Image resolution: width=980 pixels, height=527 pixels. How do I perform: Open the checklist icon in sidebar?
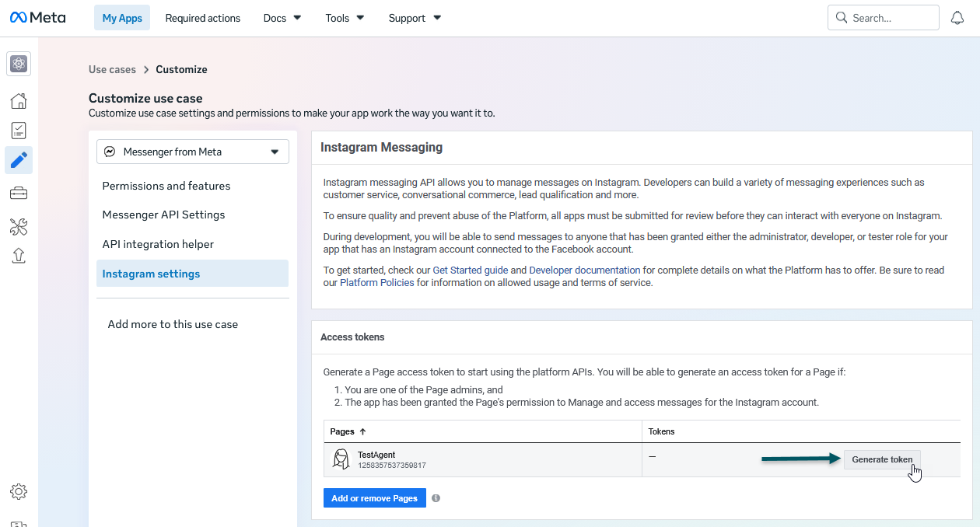click(19, 131)
